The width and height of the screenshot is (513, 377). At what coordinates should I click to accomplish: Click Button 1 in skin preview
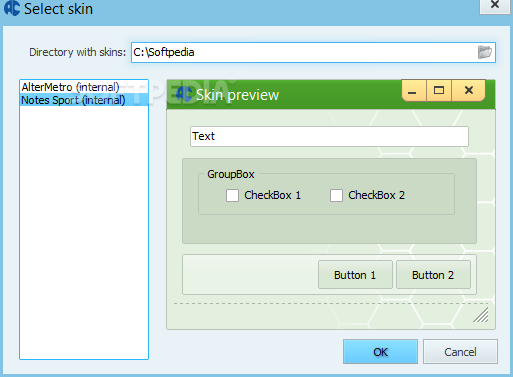[x=355, y=275]
